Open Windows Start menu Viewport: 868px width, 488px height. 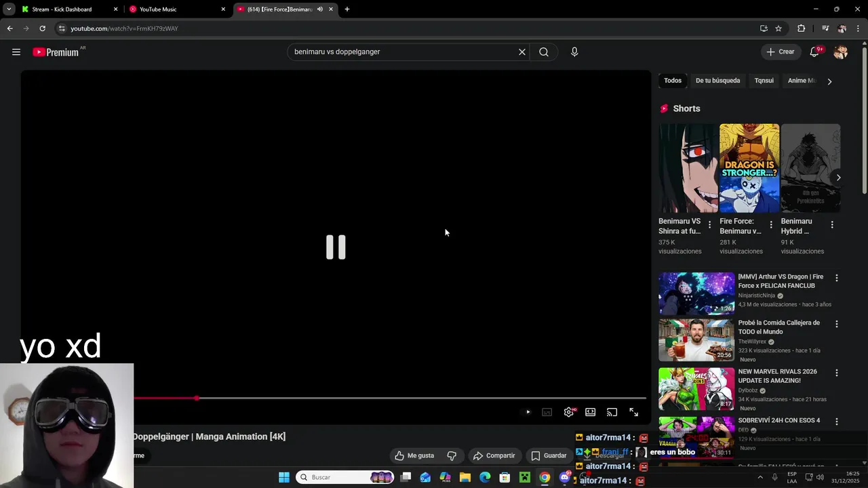284,477
